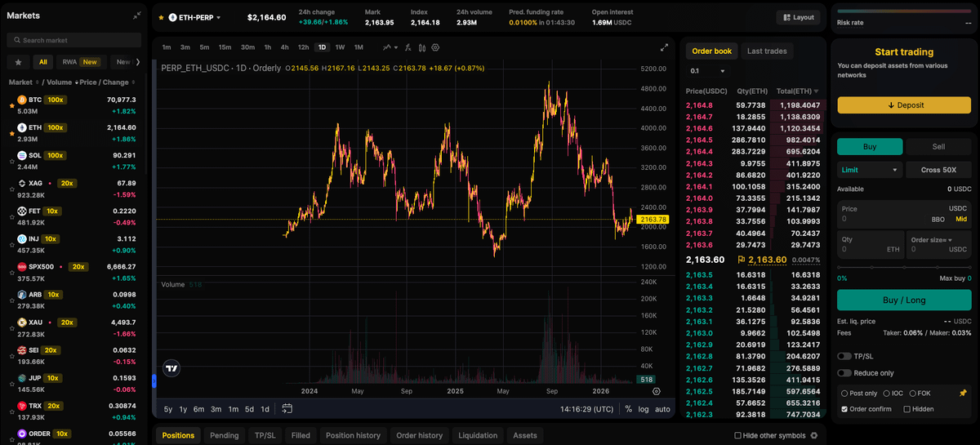Set chart range to 6m
Viewport: 980px width, 445px height.
198,409
